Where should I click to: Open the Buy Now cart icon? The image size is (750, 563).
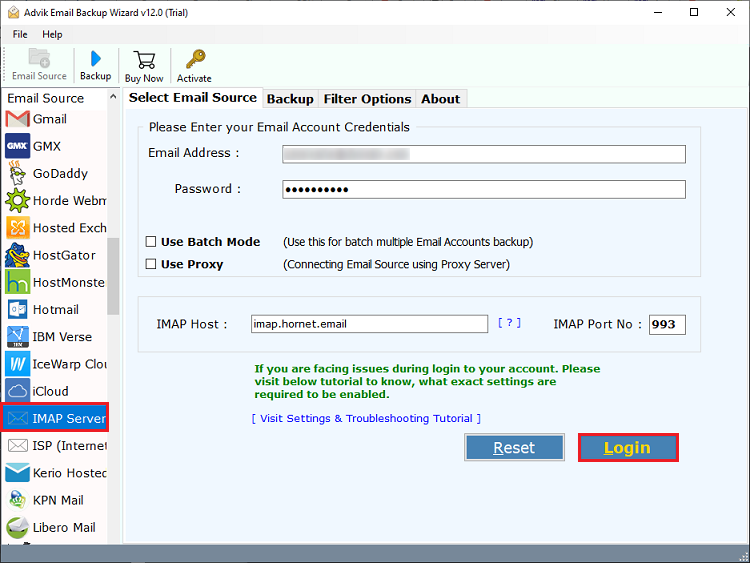pyautogui.click(x=144, y=60)
